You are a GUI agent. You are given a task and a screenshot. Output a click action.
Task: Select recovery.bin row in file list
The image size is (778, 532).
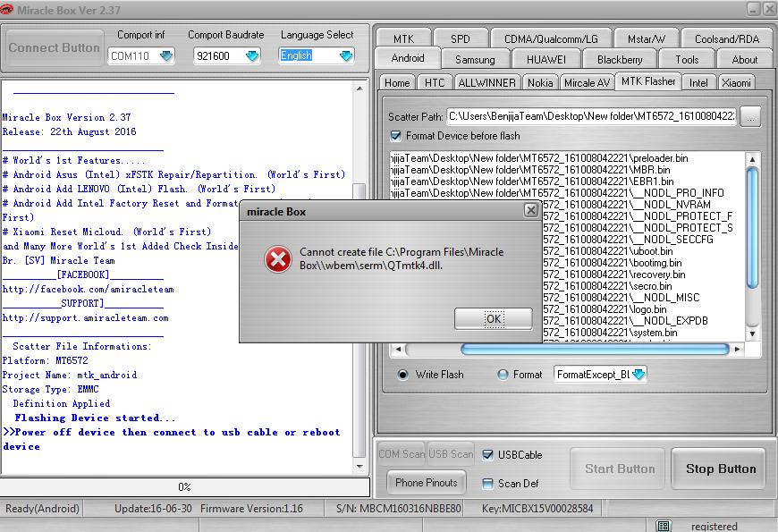pyautogui.click(x=643, y=274)
